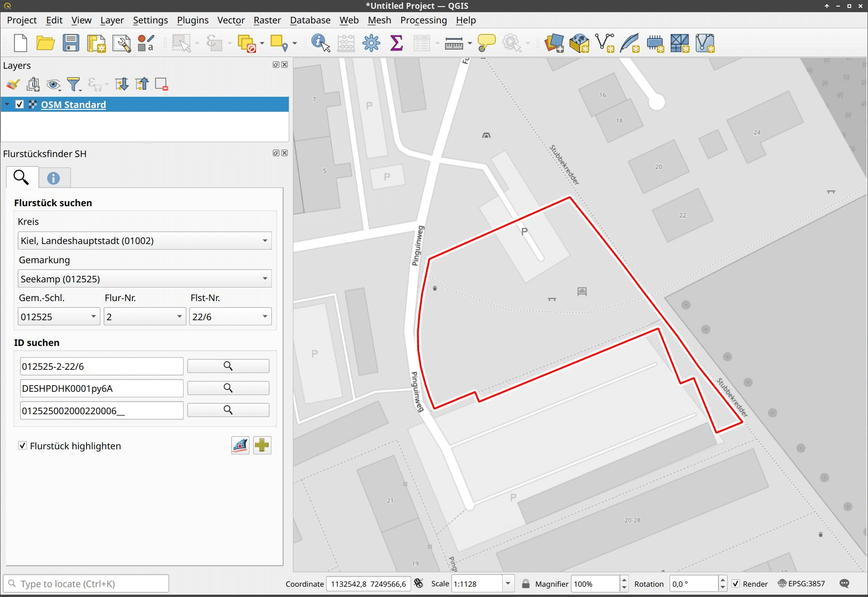The image size is (868, 597).
Task: Click the Statistical Summary sigma icon
Action: click(x=396, y=43)
